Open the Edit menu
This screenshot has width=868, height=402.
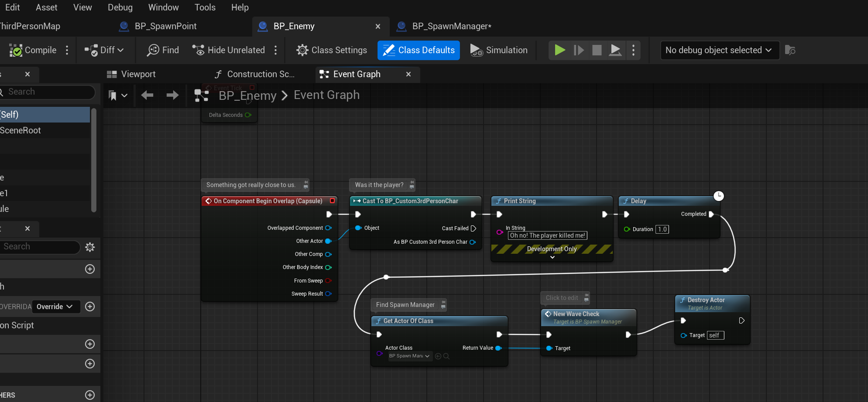coord(12,7)
